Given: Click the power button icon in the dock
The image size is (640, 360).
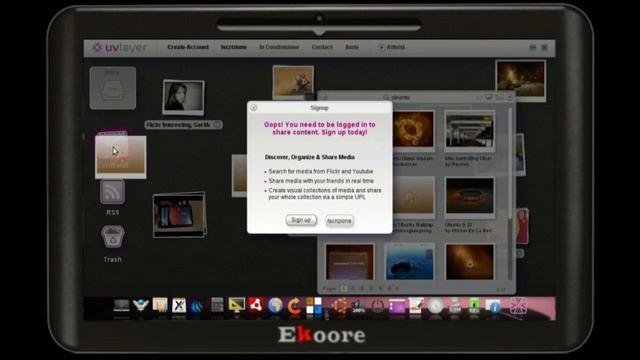Looking at the screenshot, I should click(377, 306).
